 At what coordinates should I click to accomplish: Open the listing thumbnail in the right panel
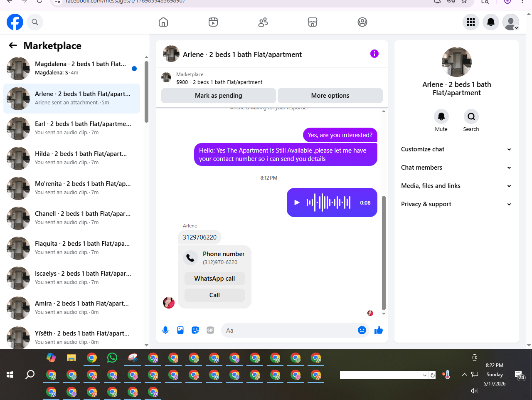point(457,62)
